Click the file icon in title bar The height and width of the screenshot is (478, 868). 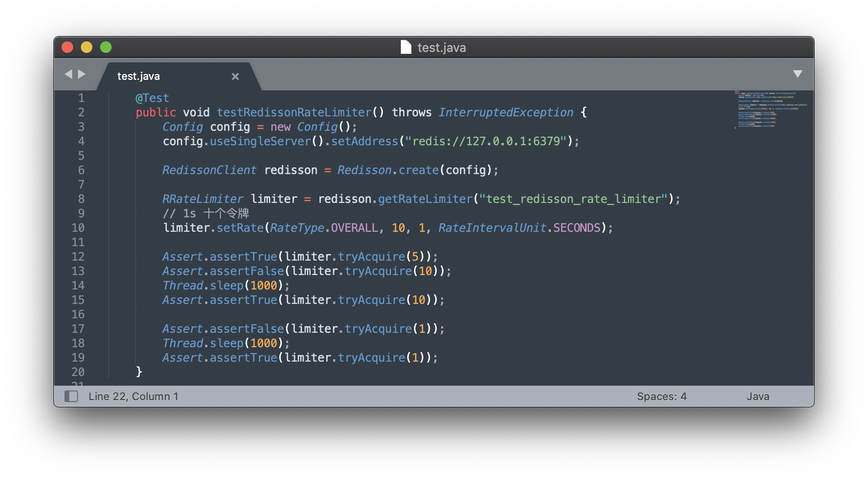406,47
